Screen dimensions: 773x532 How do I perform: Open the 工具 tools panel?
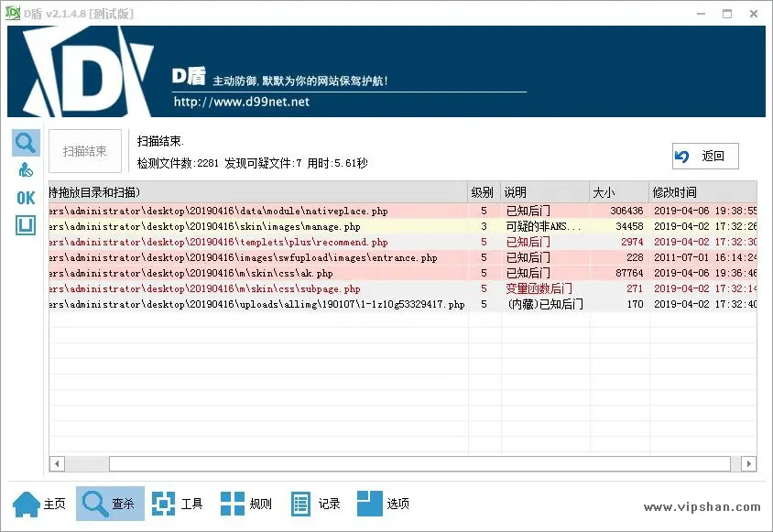tap(179, 502)
